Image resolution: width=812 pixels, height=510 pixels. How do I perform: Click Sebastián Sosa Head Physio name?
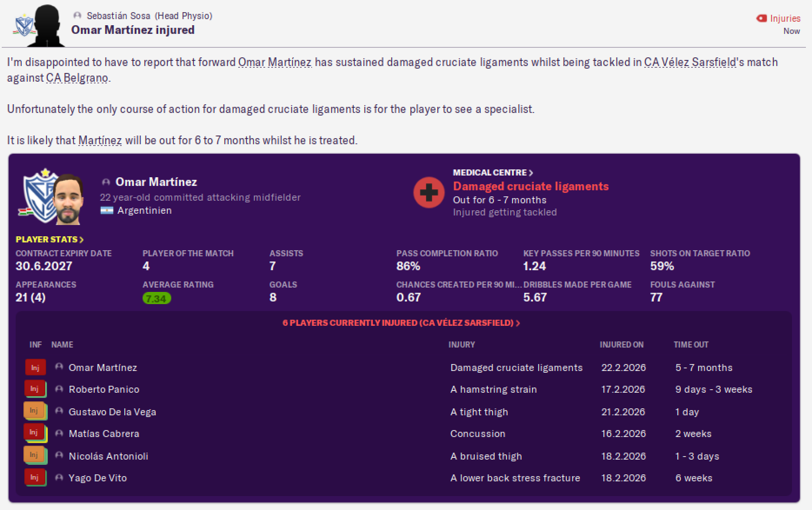click(118, 16)
